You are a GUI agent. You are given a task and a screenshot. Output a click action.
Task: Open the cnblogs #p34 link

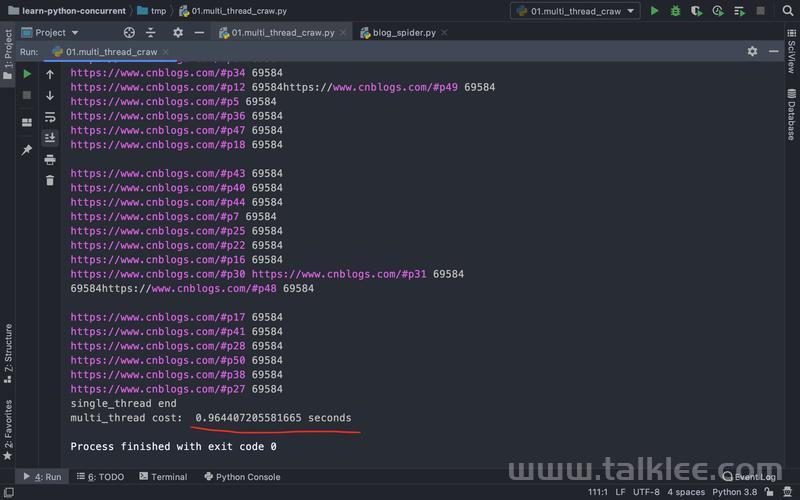tap(158, 73)
